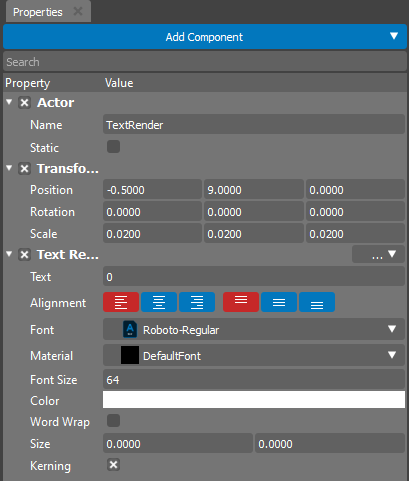Click the Add Component button
The height and width of the screenshot is (481, 409).
click(x=205, y=37)
